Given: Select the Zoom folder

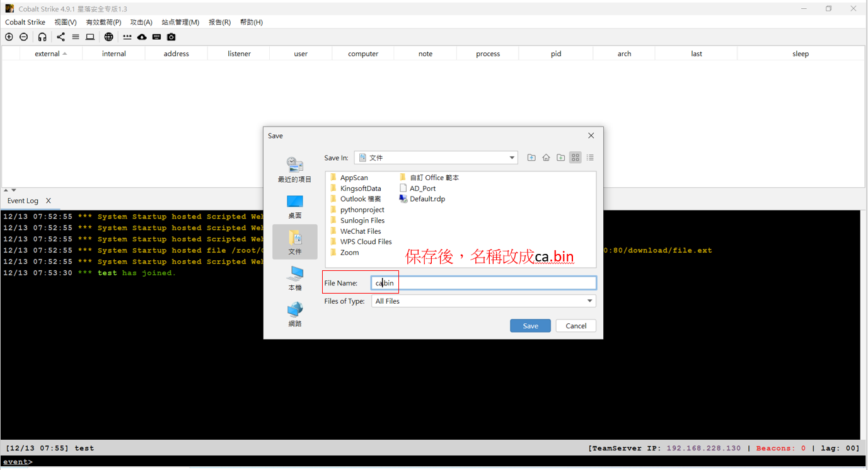Looking at the screenshot, I should coord(344,253).
